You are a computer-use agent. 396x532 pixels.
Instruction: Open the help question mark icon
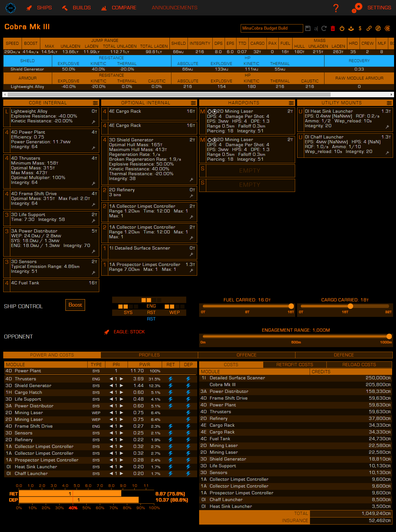336,8
